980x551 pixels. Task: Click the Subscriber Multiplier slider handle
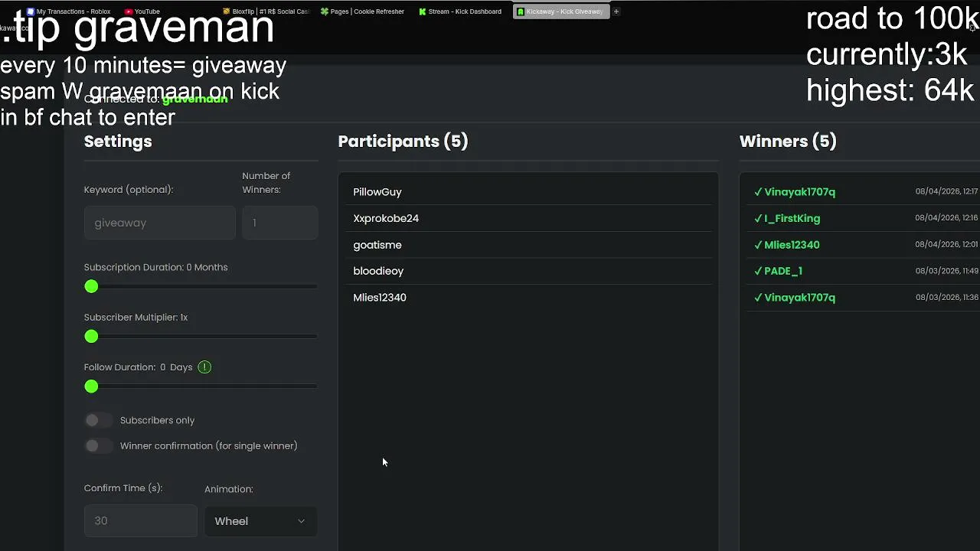click(x=91, y=336)
